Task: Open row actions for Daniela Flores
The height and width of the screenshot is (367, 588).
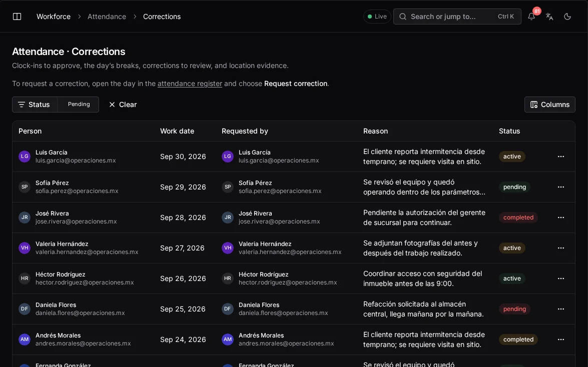Action: coord(560,309)
